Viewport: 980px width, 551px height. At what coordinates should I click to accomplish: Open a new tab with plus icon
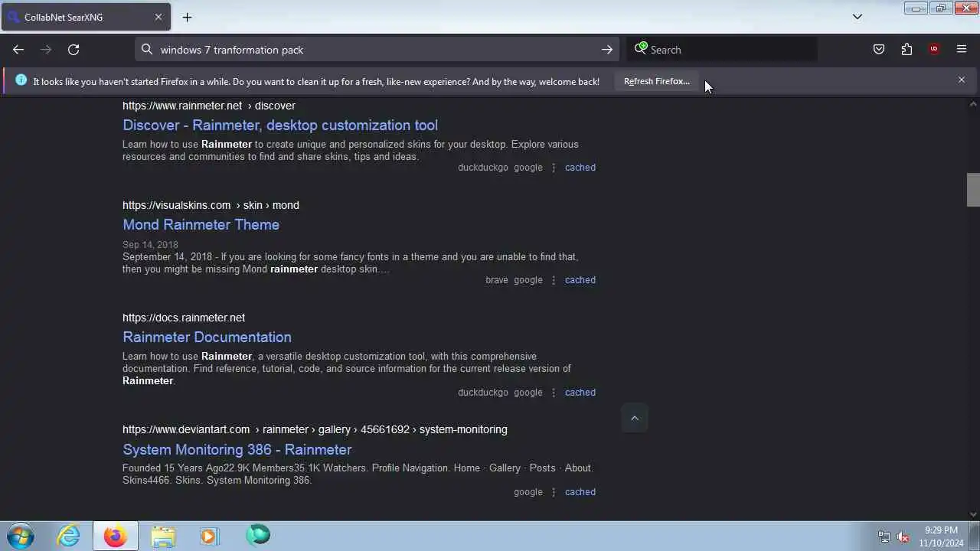(x=187, y=17)
